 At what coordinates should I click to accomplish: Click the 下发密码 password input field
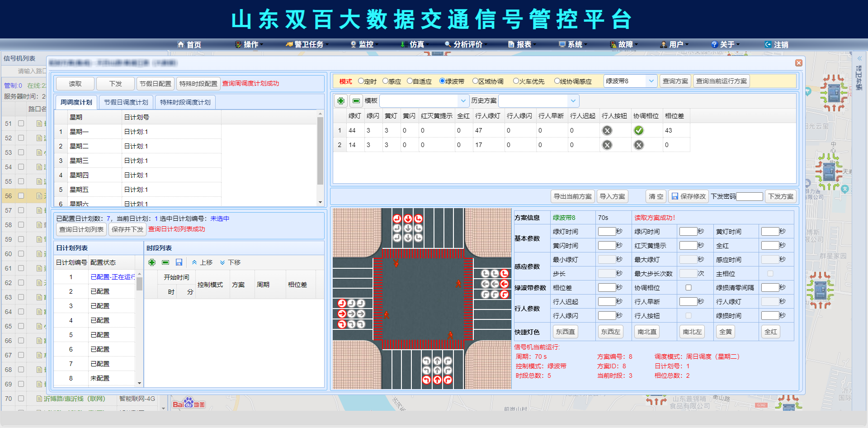(x=749, y=196)
